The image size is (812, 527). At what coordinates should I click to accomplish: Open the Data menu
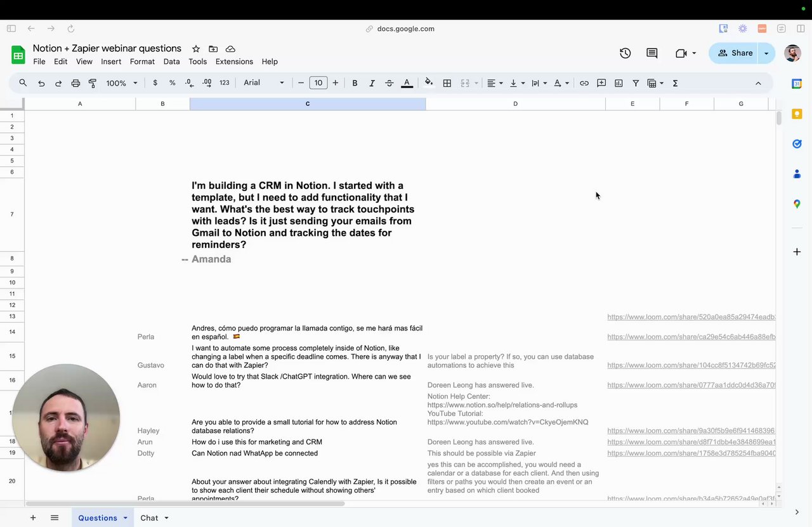171,62
